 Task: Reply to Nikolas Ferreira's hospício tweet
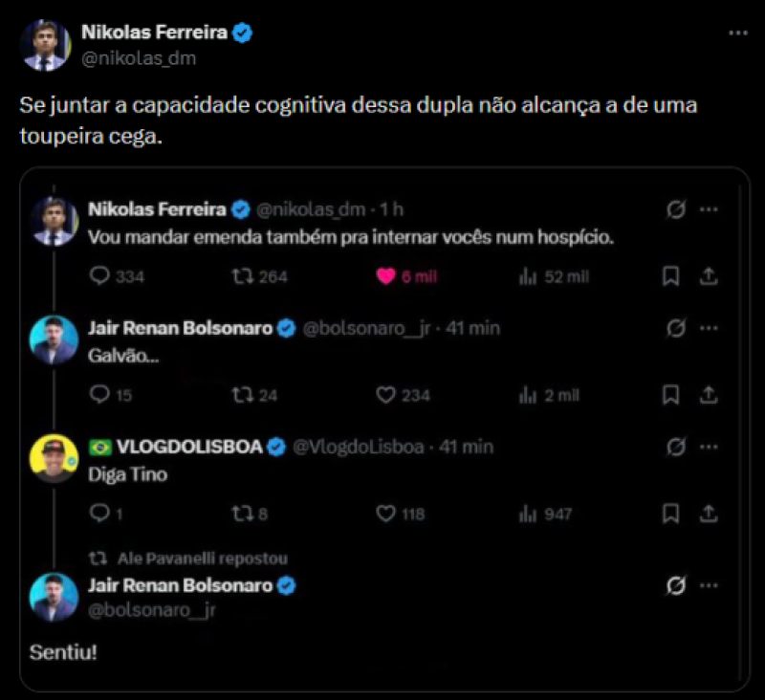[99, 276]
